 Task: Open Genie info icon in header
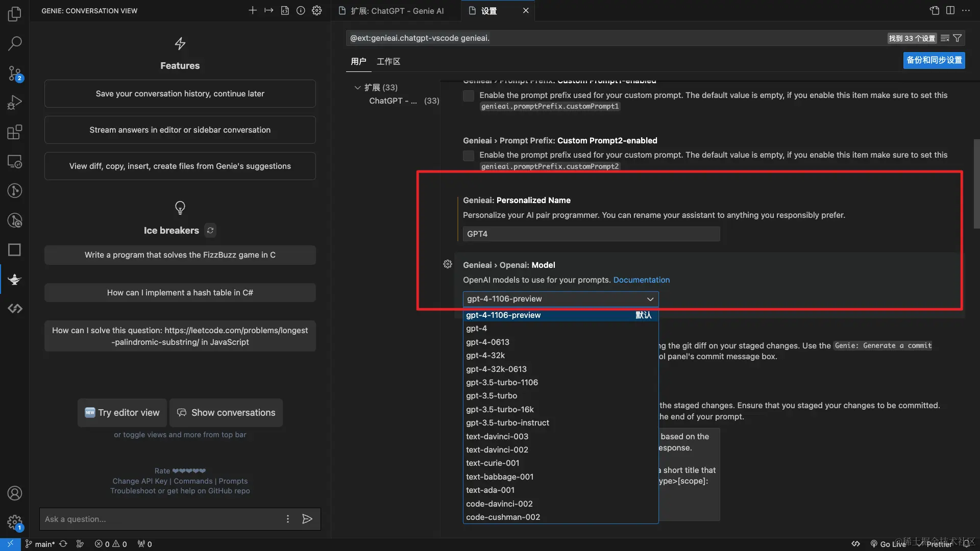pyautogui.click(x=301, y=10)
